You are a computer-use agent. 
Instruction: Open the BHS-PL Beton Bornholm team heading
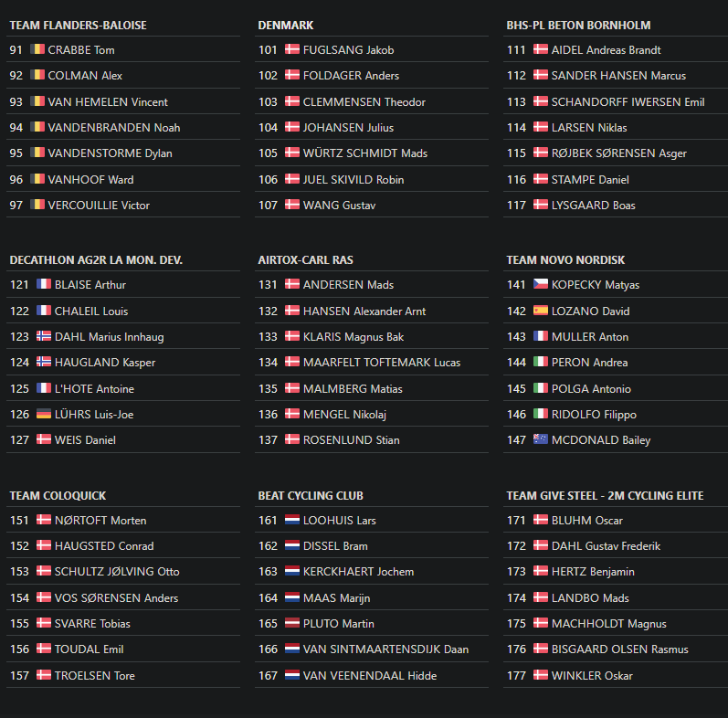pyautogui.click(x=578, y=25)
